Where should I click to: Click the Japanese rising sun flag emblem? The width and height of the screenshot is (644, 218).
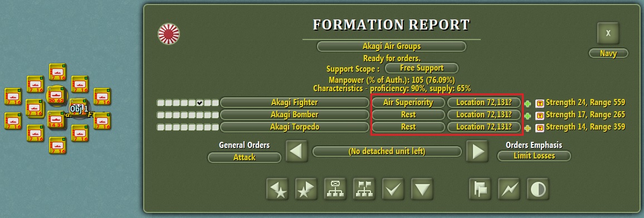click(x=169, y=34)
